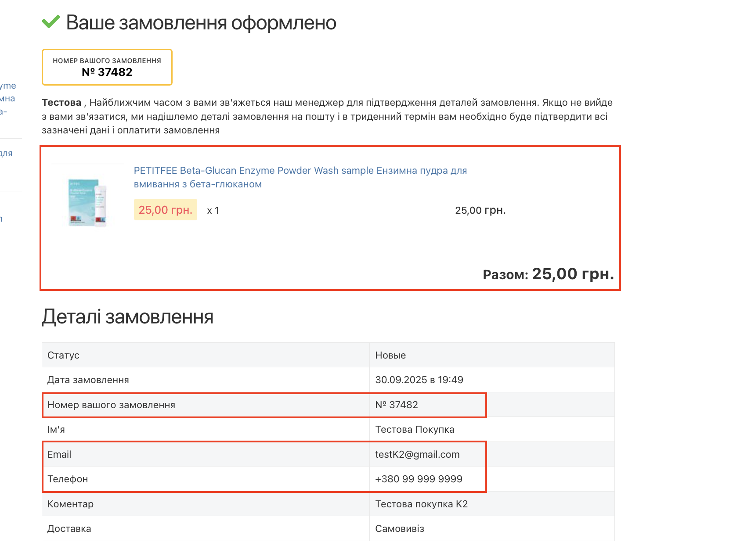751x560 pixels.
Task: Click the yellow-bordered order number box № 37482
Action: (107, 67)
